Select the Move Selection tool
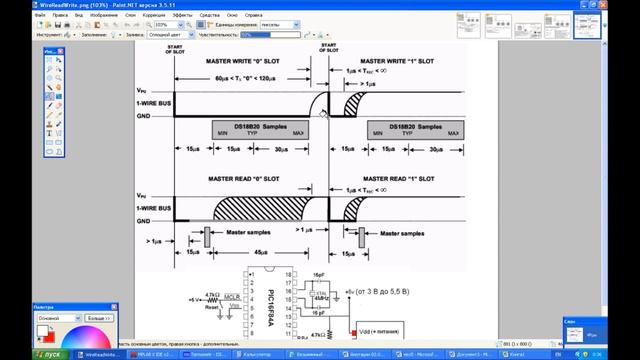This screenshot has height=360, width=640. [59, 69]
